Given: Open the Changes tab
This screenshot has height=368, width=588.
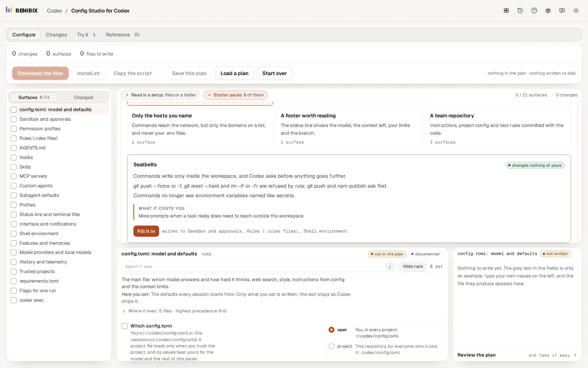Looking at the screenshot, I should point(56,35).
